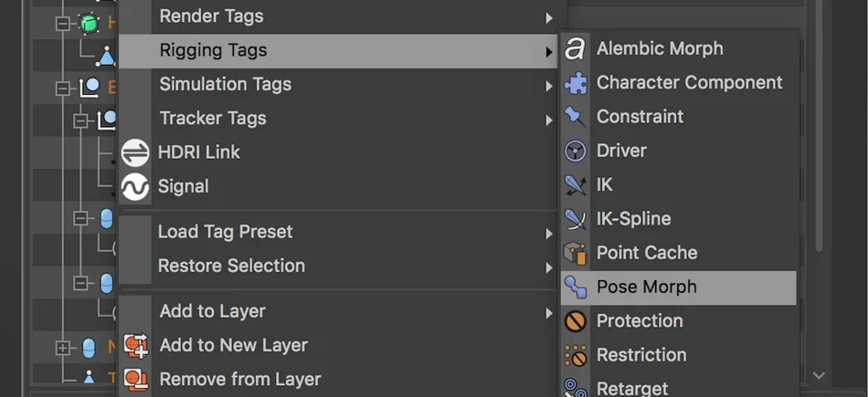Click the Driver steering wheel icon
This screenshot has width=868, height=397.
(x=575, y=151)
